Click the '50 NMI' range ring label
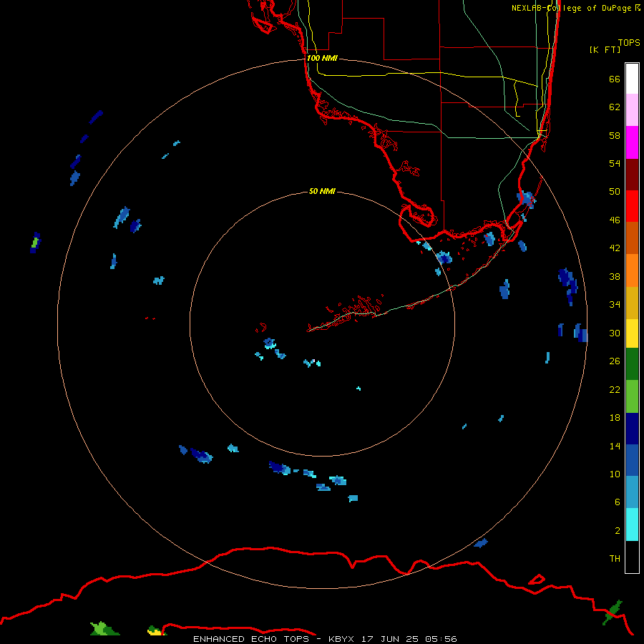Screen dimensions: 644x644 [322, 191]
